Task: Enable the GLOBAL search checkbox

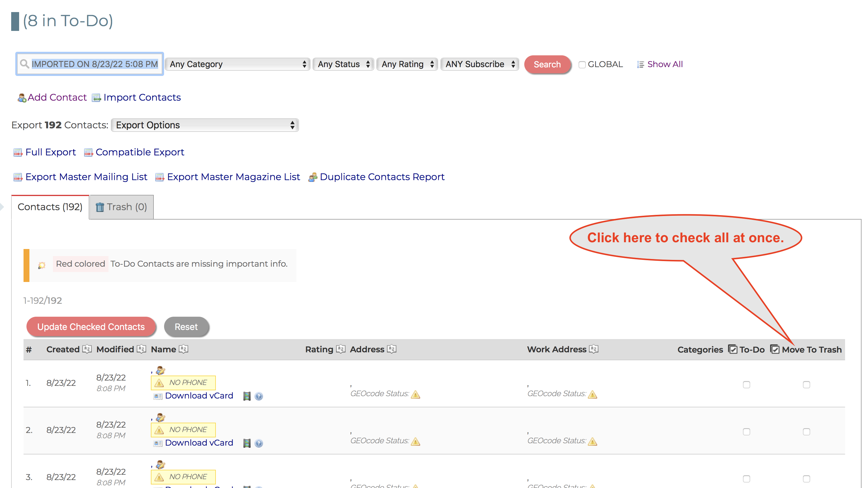Action: (582, 64)
